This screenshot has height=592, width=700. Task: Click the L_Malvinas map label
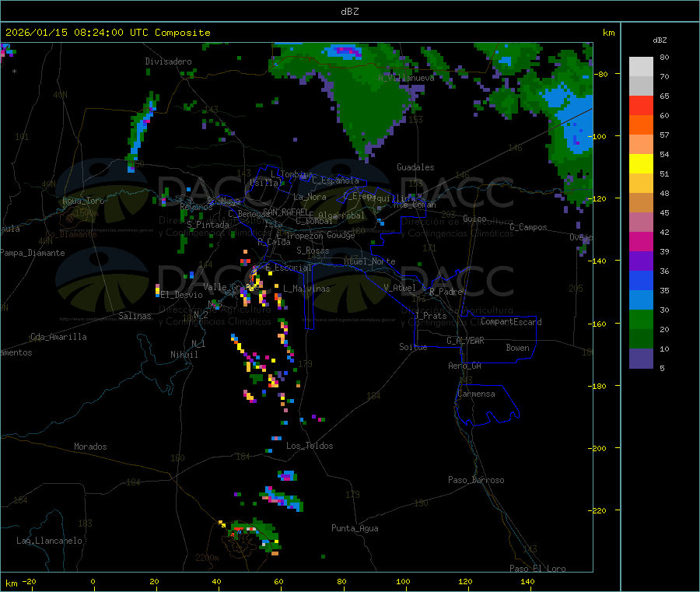(306, 289)
